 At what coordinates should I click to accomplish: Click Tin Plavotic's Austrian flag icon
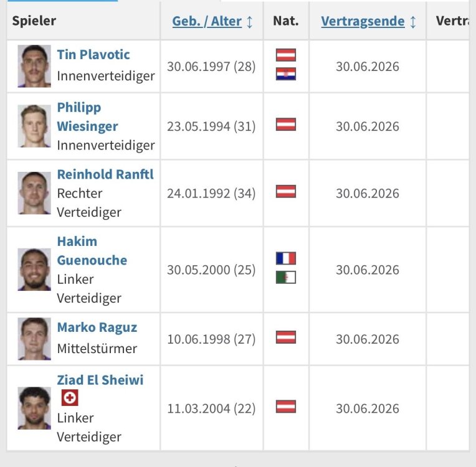point(286,55)
